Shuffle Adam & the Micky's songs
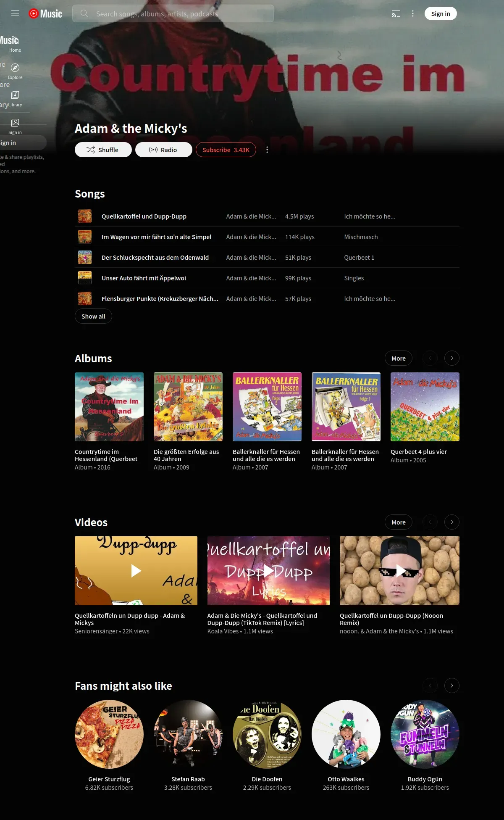Screen dimensions: 504x820 103,150
